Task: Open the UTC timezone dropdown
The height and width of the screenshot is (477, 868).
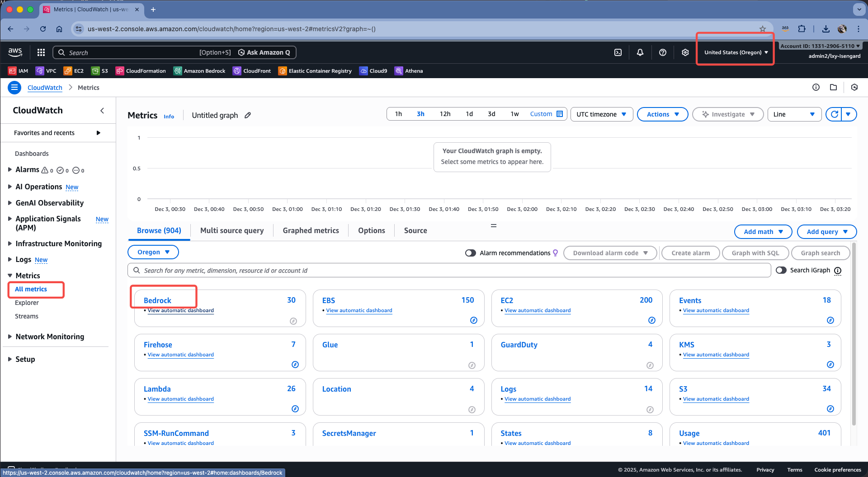Action: pos(601,114)
